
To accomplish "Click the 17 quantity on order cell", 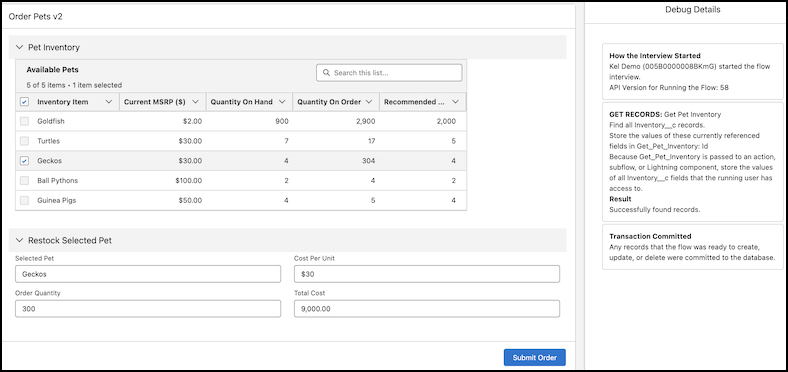I will point(371,141).
